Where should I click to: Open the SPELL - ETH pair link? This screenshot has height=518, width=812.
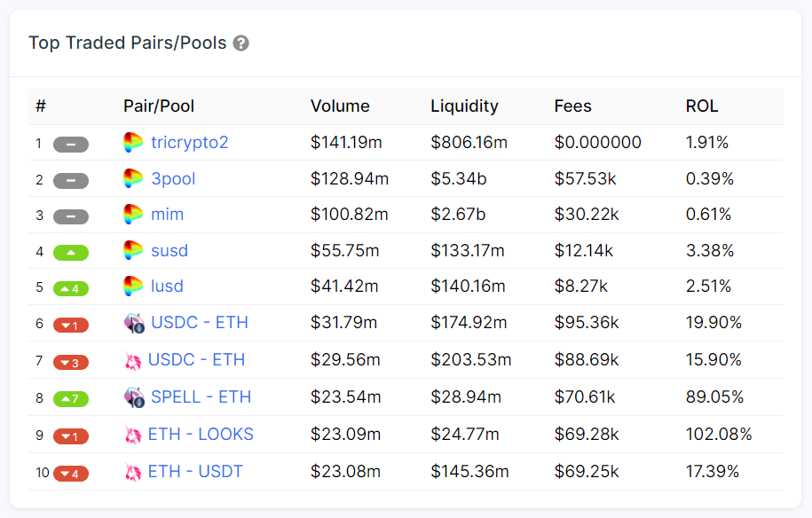[x=201, y=396]
